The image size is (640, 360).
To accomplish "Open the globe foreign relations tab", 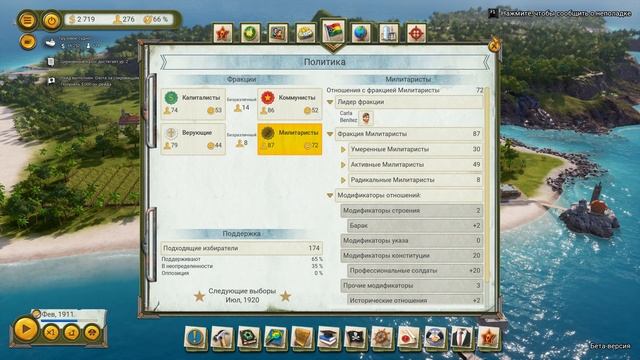I will point(361,33).
